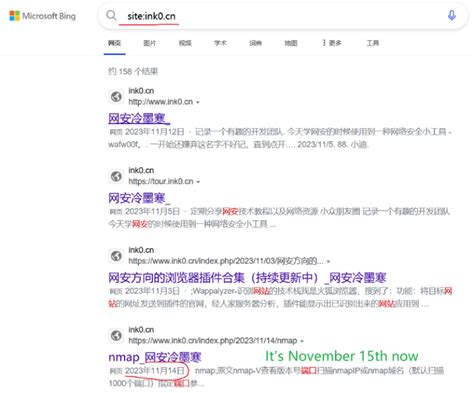Click ink0.cn site name above the 2023/11/03 URL
Viewport: 474px width, 393px height.
click(x=141, y=250)
